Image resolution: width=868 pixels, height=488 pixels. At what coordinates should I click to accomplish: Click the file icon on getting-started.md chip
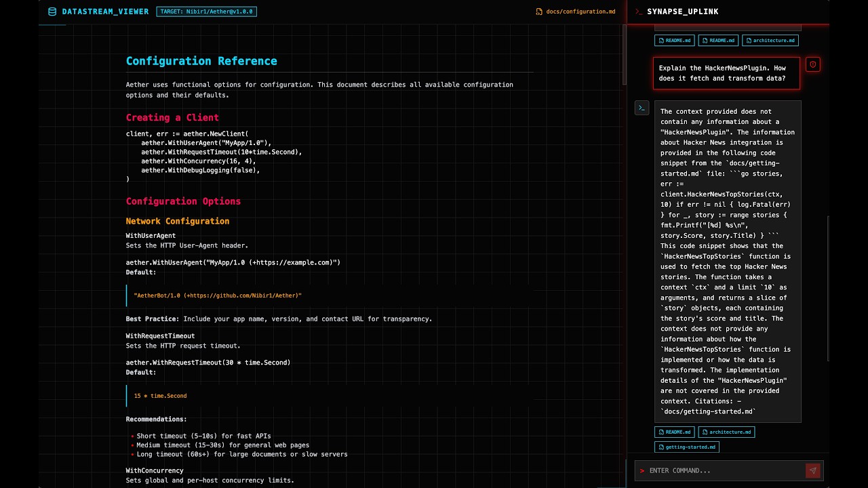(x=661, y=447)
